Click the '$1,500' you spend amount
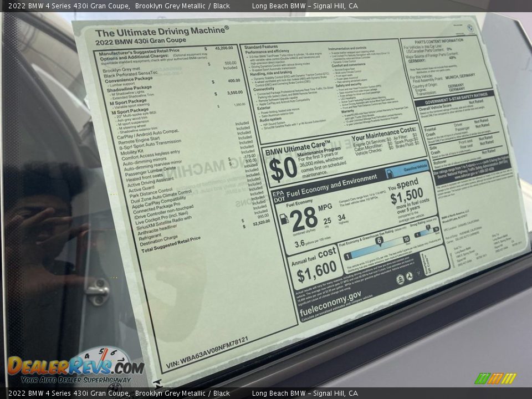Viewport: 532px width, 399px height. click(x=406, y=196)
